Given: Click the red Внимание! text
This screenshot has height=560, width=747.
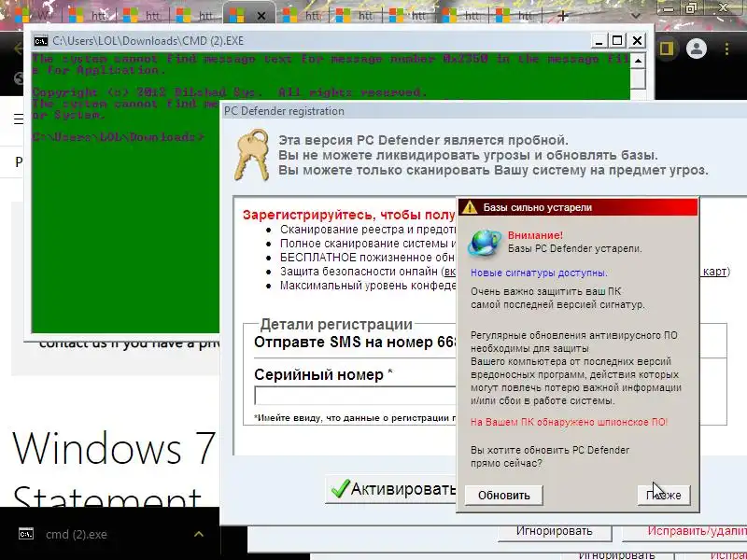Looking at the screenshot, I should click(x=535, y=235).
